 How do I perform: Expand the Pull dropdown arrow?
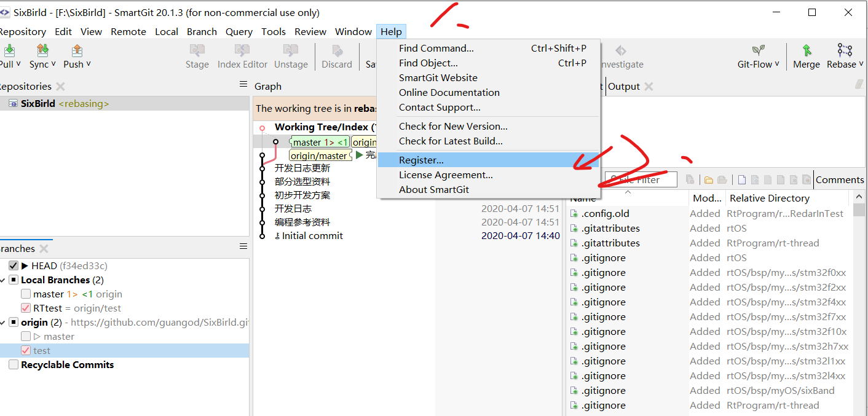(x=19, y=64)
